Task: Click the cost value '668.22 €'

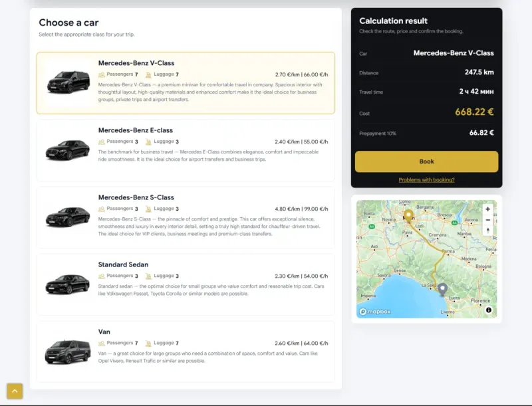Action: point(474,112)
